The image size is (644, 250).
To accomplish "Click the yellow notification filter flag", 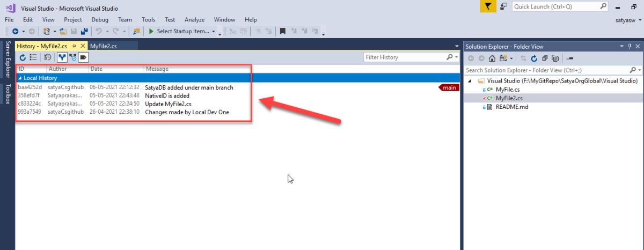I will click(487, 6).
